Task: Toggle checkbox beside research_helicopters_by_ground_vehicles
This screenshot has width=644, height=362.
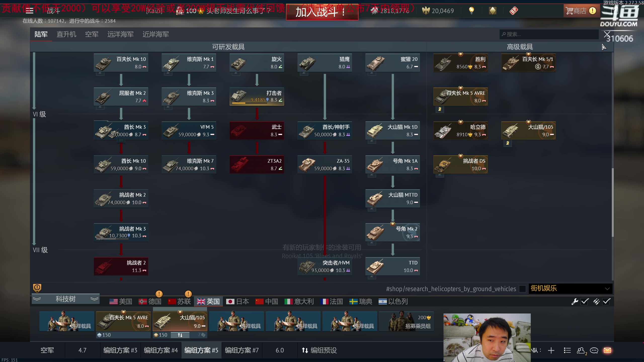Action: pos(522,289)
